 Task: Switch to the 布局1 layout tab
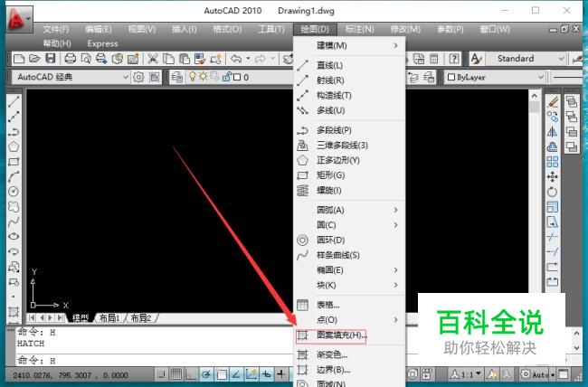click(x=108, y=318)
